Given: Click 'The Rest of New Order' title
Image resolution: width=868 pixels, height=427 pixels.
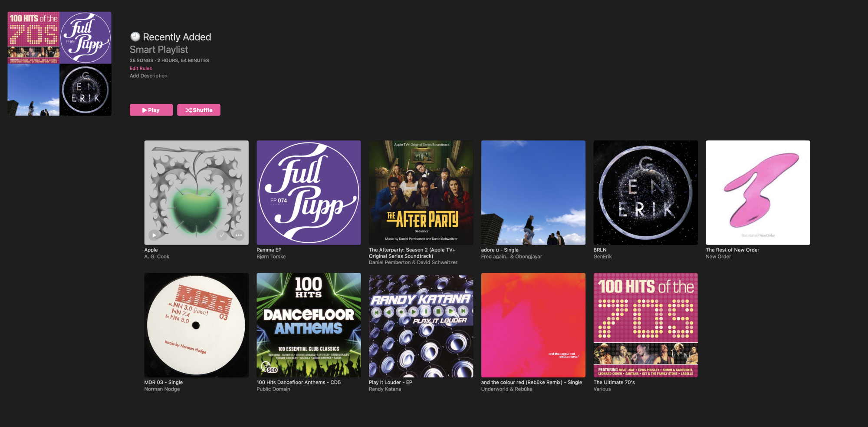Looking at the screenshot, I should coord(733,250).
